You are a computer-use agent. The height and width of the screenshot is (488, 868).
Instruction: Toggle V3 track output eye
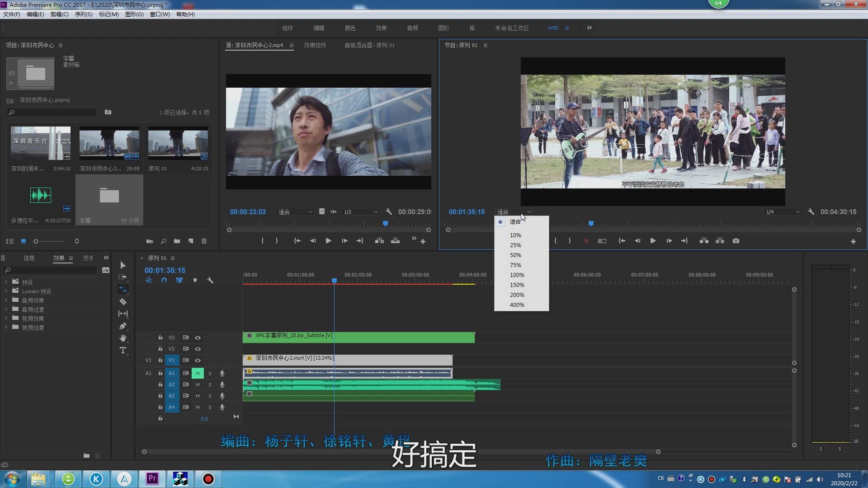[x=198, y=338]
